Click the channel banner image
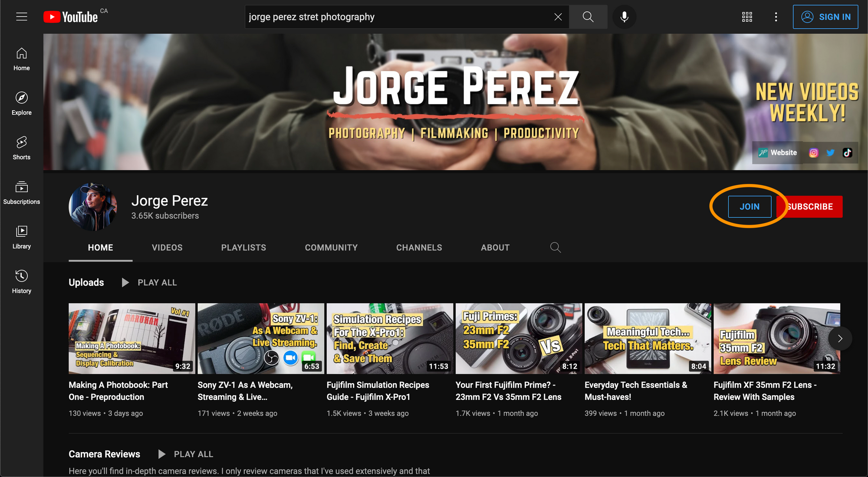The width and height of the screenshot is (868, 477). (x=455, y=102)
